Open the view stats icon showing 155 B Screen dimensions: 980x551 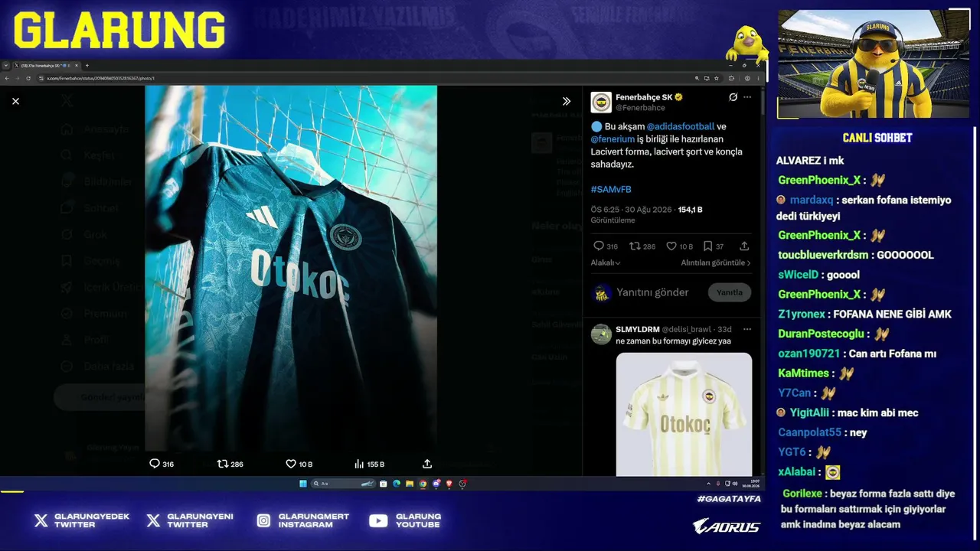359,464
